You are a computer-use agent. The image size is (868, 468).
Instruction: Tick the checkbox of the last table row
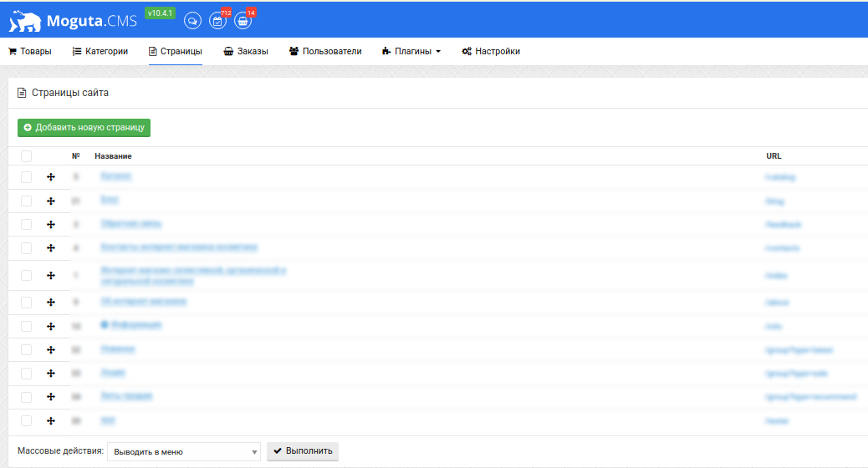tap(26, 421)
